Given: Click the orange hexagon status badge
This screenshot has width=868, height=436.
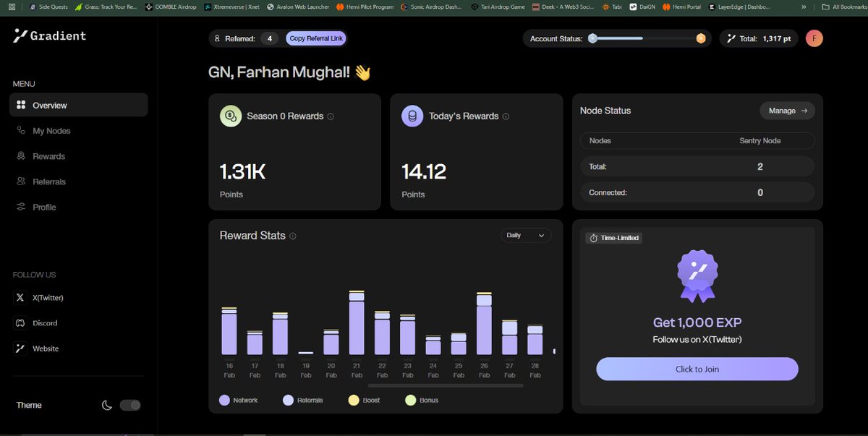Looking at the screenshot, I should coord(700,38).
